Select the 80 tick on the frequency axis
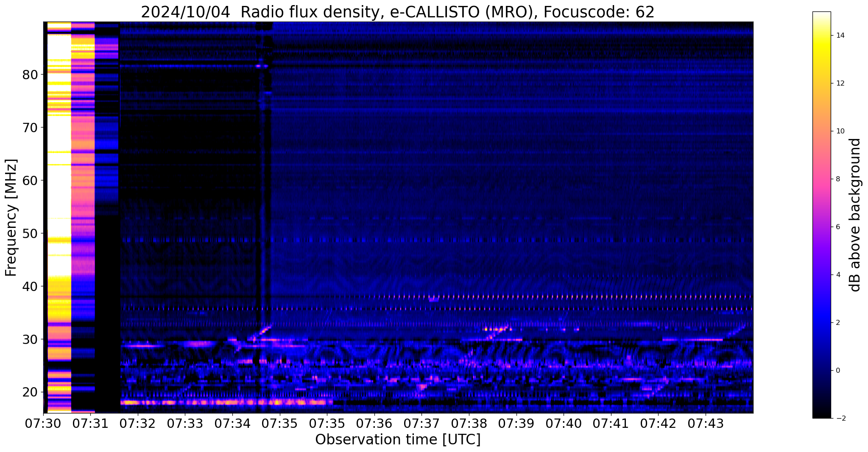 click(x=30, y=75)
